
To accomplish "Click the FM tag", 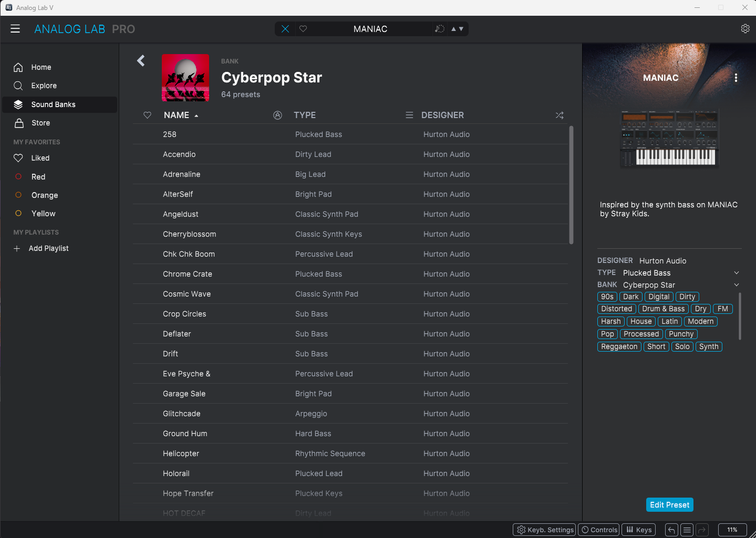I will coord(723,309).
